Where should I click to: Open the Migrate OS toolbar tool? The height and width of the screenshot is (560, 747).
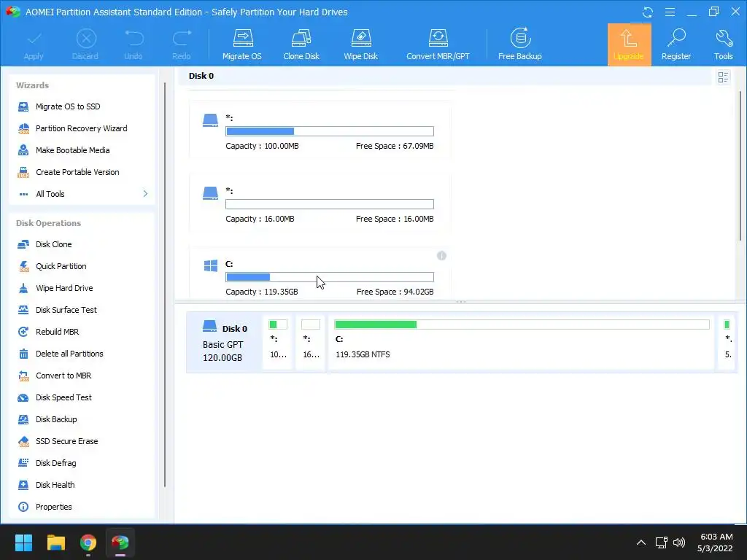point(242,44)
